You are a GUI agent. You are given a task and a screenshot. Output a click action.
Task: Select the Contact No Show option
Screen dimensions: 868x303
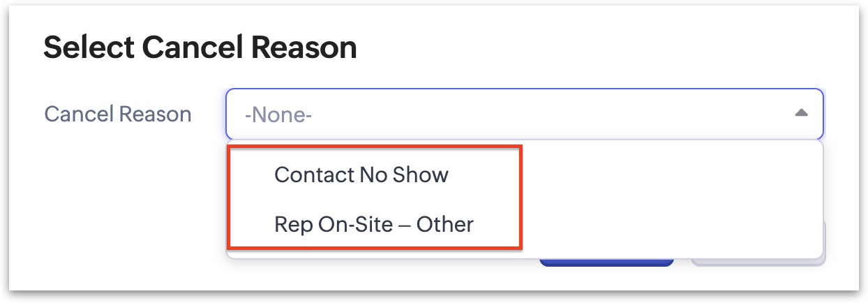361,175
